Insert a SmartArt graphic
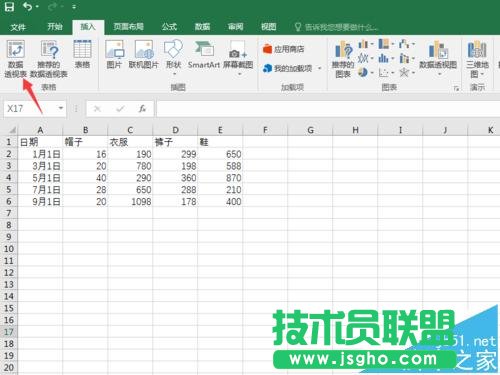 tap(204, 55)
